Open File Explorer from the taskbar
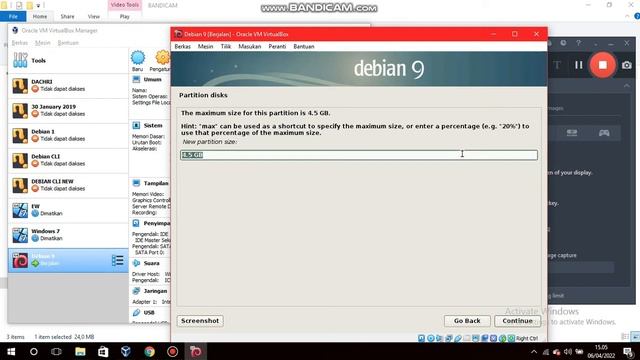The image size is (640, 360). (80, 351)
